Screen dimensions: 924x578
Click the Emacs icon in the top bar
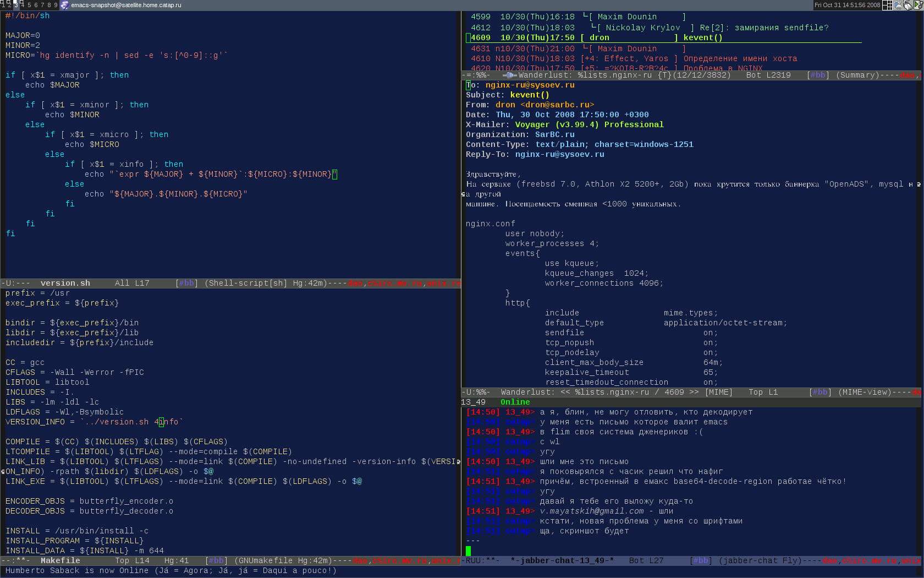64,5
